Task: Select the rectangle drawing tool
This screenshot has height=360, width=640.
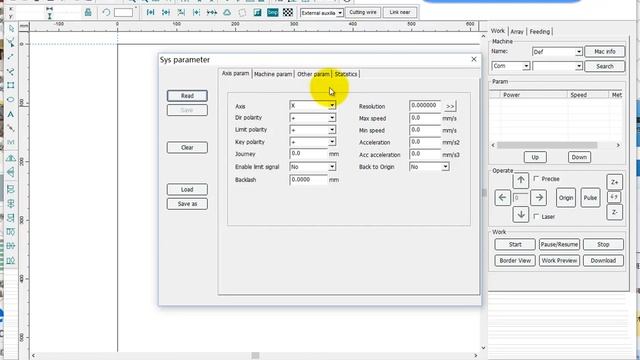Action: (11, 85)
